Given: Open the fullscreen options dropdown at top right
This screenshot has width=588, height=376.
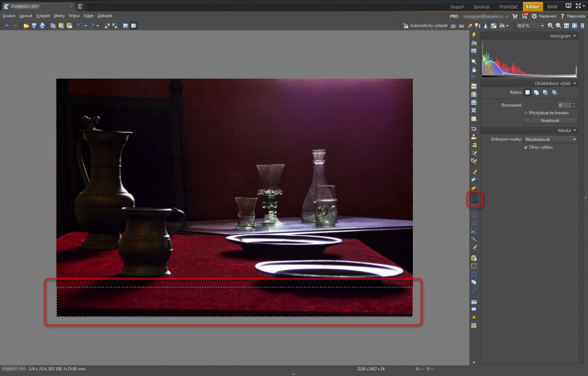Looking at the screenshot, I should (584, 6).
